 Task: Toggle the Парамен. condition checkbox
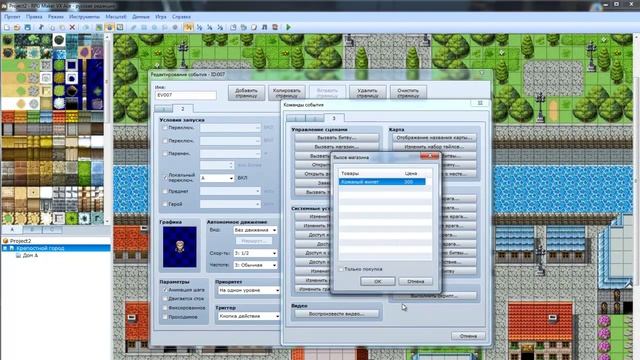click(x=165, y=153)
